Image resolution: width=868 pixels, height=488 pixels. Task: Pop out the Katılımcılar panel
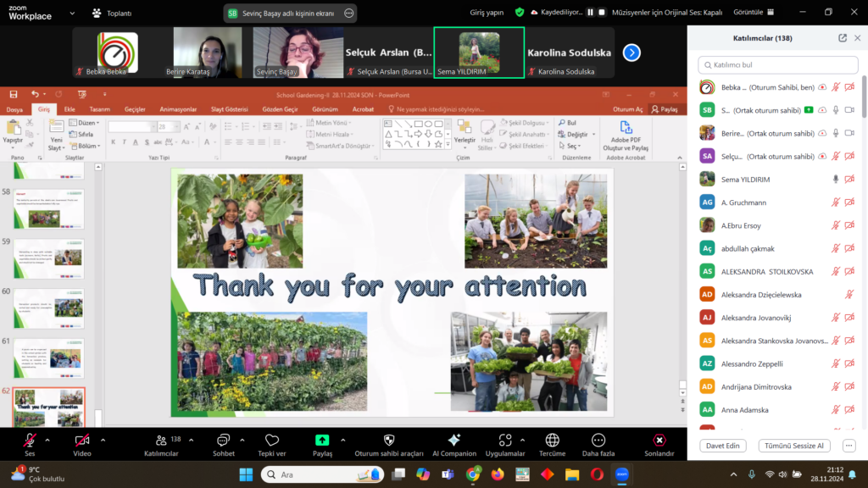(x=842, y=38)
